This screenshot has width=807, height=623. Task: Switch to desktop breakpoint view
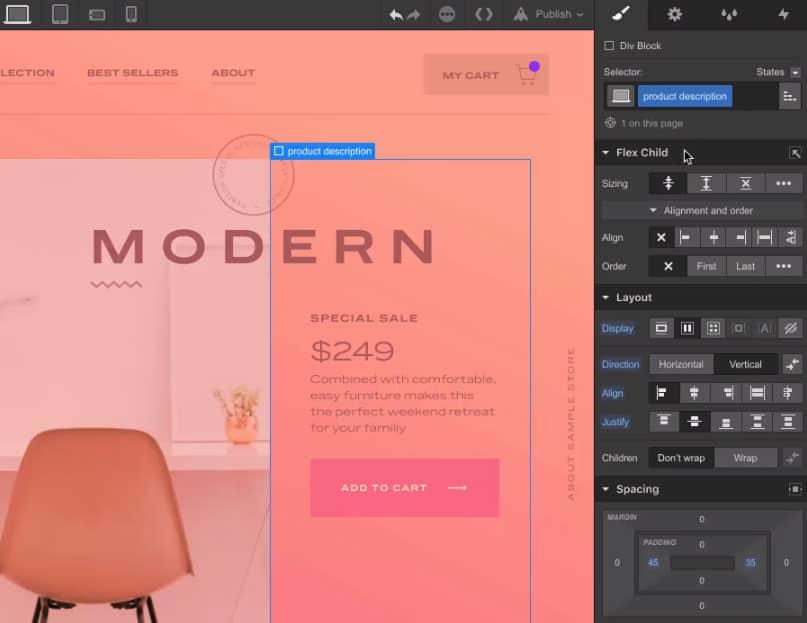(x=17, y=14)
